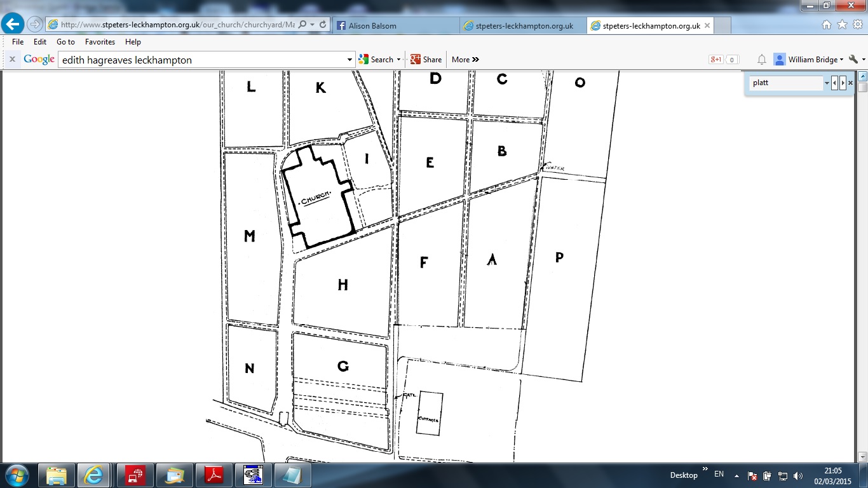Refresh the page with the reload icon

click(x=323, y=25)
